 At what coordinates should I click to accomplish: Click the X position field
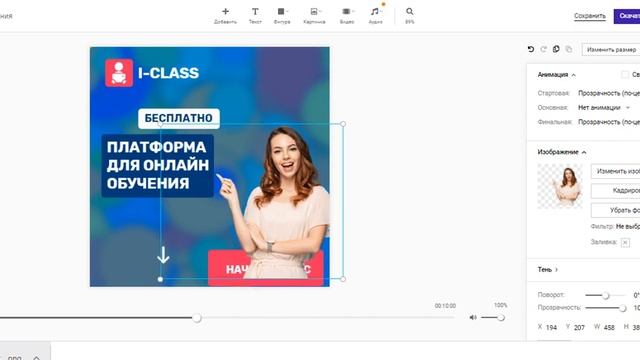(x=551, y=327)
